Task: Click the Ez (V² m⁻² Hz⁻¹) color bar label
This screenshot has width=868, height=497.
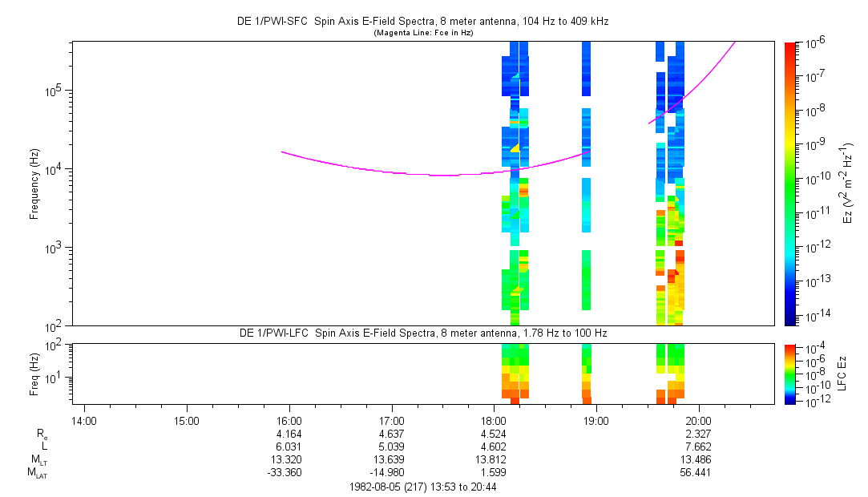Action: tap(850, 184)
